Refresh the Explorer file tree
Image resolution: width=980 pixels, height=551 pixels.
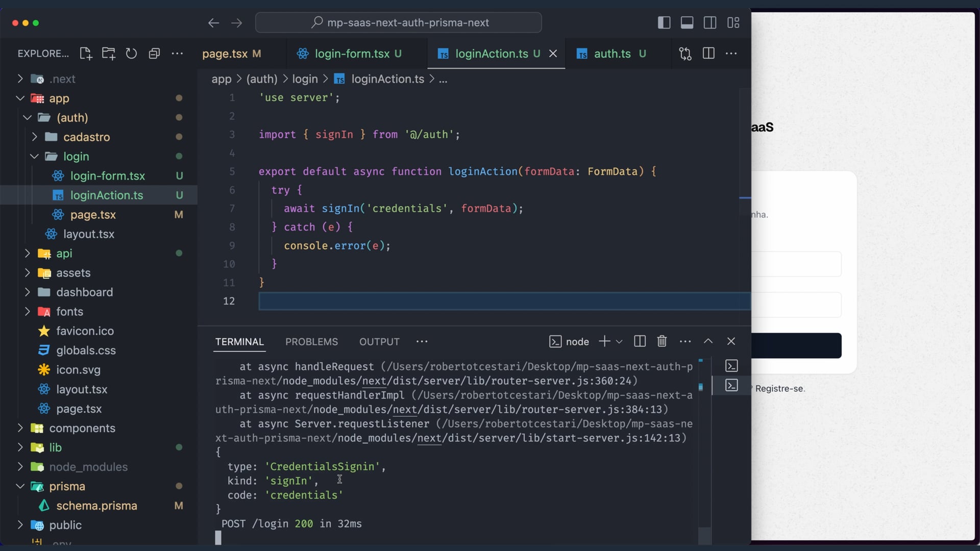[x=131, y=54]
